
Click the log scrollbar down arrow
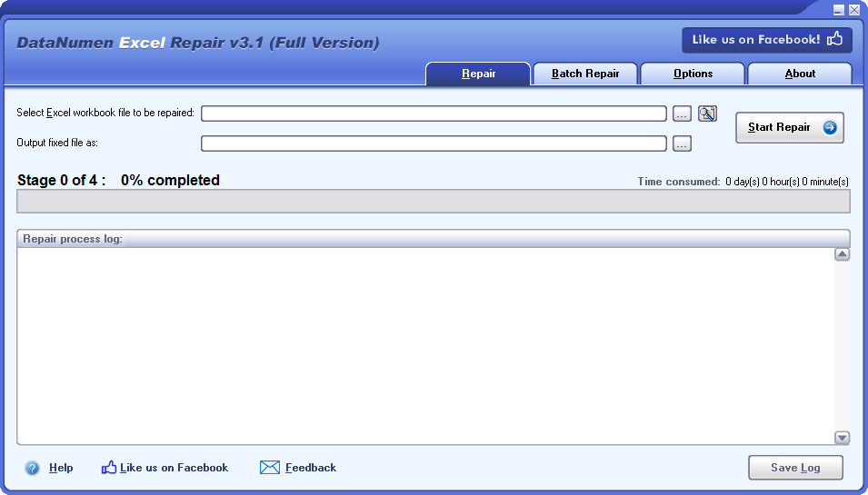[842, 438]
